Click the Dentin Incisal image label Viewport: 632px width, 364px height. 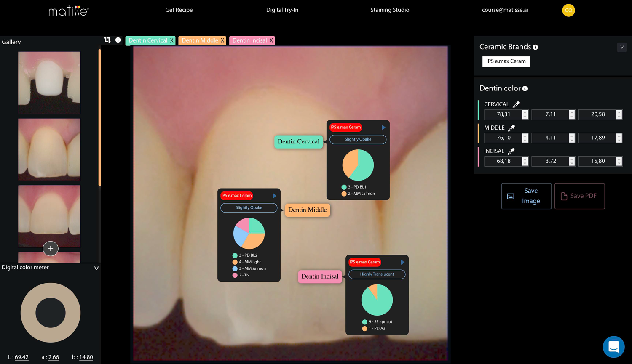320,276
